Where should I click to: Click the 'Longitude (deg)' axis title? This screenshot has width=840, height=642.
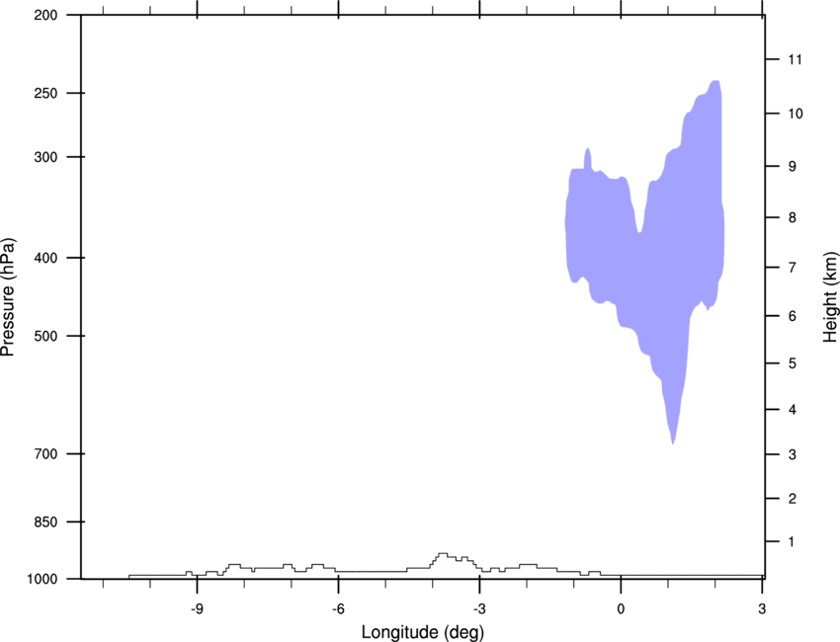tap(423, 632)
